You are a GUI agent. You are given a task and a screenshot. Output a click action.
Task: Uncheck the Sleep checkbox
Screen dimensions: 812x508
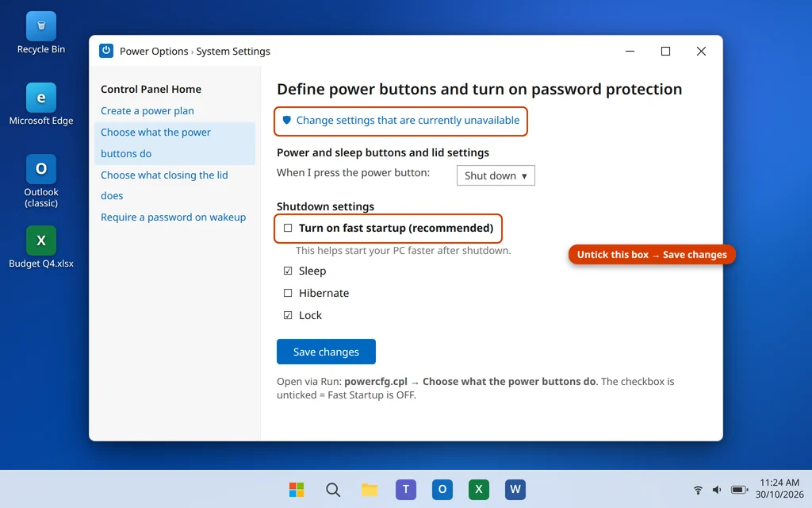288,271
